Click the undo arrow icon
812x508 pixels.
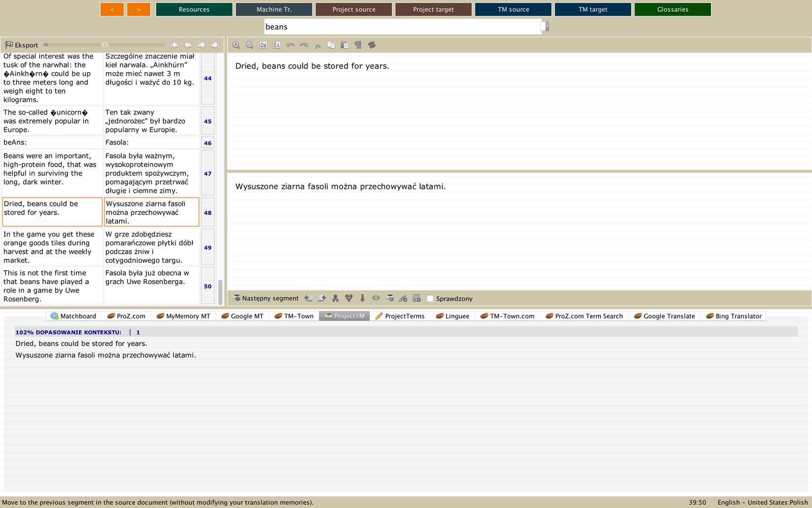[x=290, y=45]
